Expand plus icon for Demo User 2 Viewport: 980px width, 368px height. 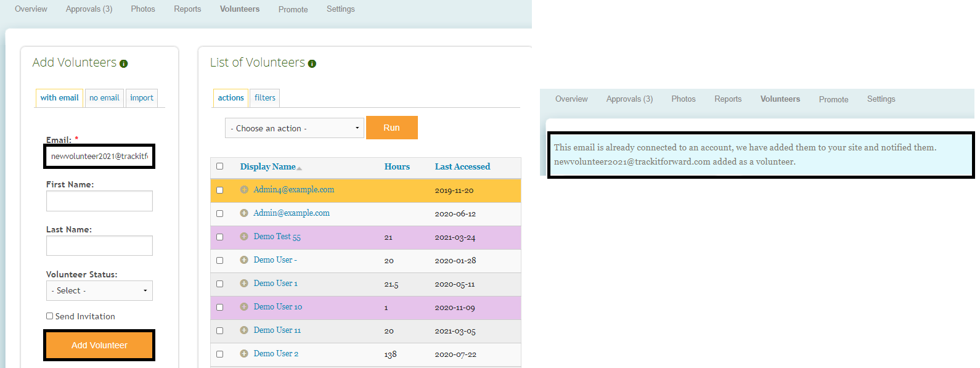(x=244, y=354)
